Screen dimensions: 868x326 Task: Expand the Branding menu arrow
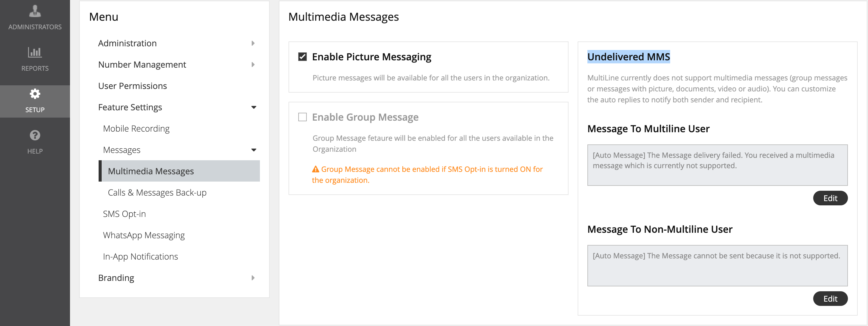253,278
